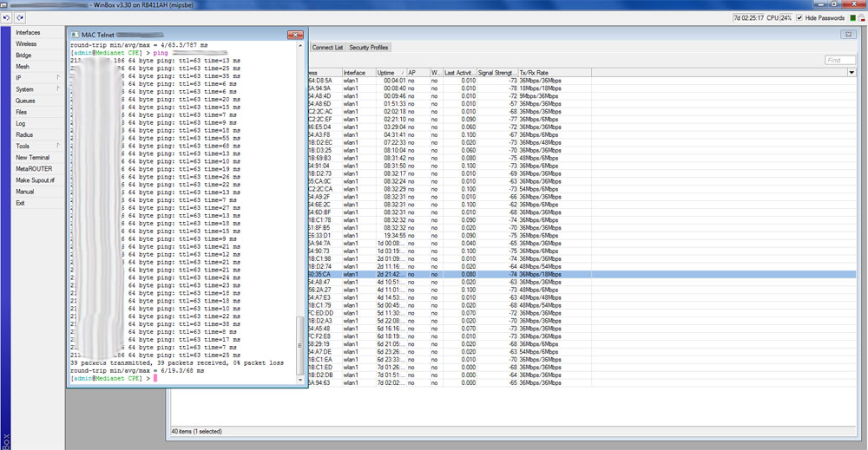Viewport: 868px width, 450px height.
Task: Open the Bridge menu item
Action: [23, 55]
